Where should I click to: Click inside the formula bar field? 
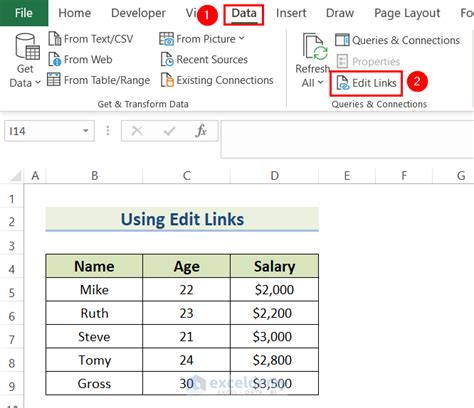click(x=347, y=139)
